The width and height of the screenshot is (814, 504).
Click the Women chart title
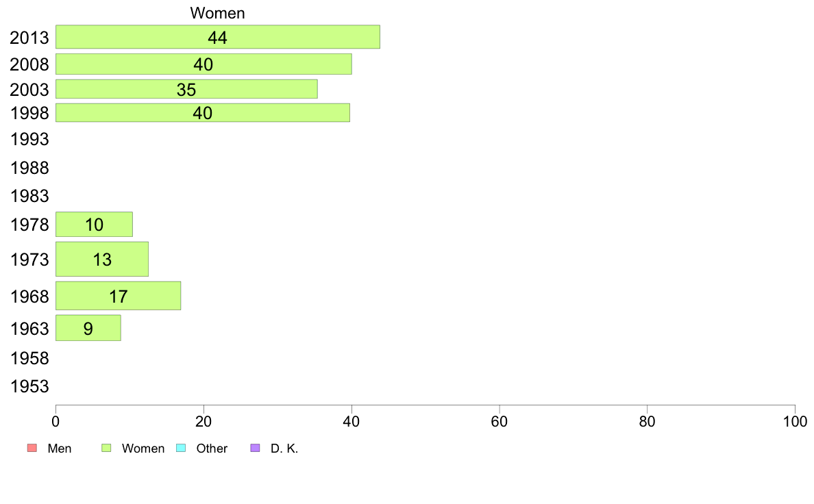tap(217, 13)
